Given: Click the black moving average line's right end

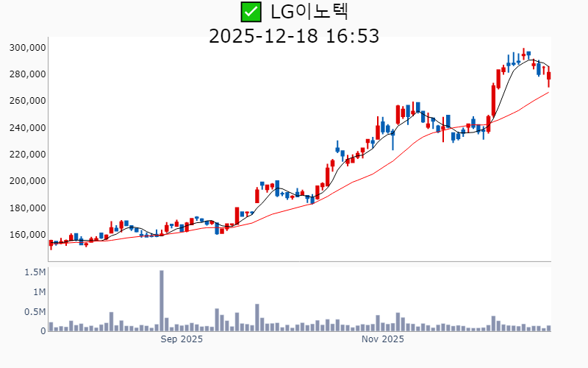Looking at the screenshot, I should [x=548, y=67].
